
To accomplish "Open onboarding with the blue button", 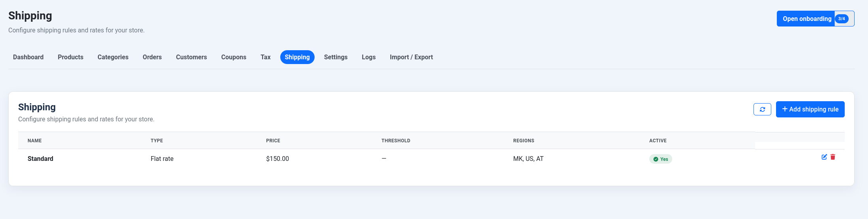I will (x=806, y=19).
